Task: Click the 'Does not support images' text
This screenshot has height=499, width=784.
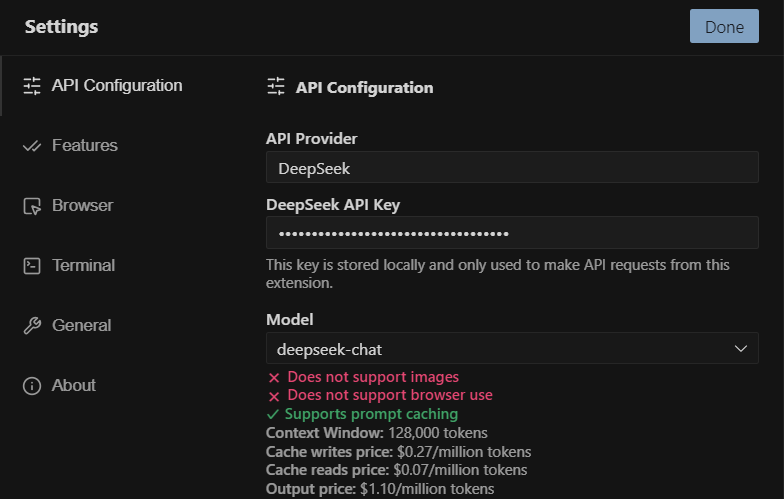Action: pyautogui.click(x=373, y=377)
